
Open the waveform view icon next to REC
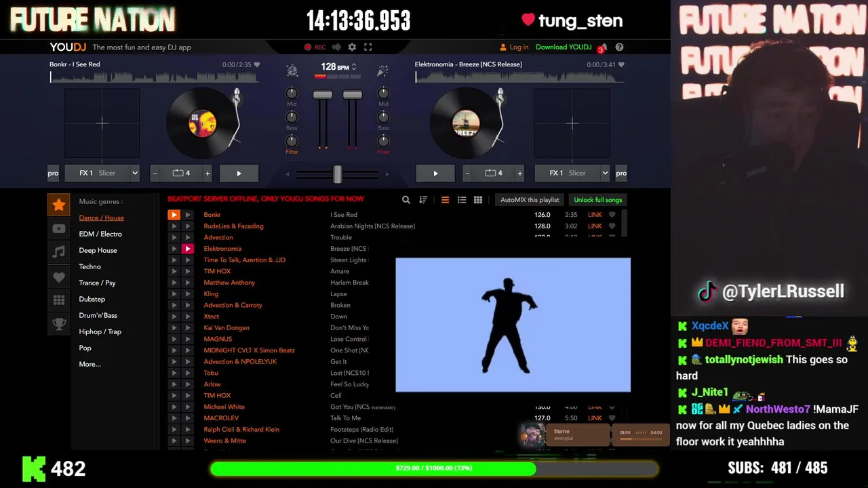pyautogui.click(x=336, y=47)
